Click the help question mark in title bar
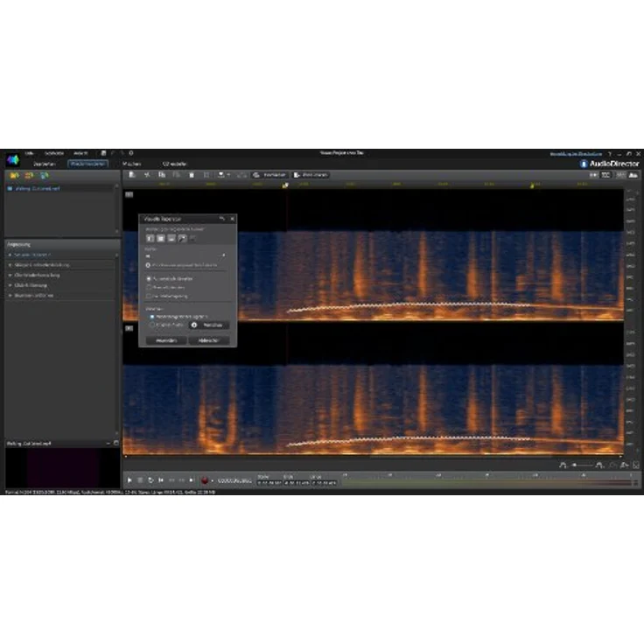Viewport: 644px width, 644px height. tap(610, 154)
